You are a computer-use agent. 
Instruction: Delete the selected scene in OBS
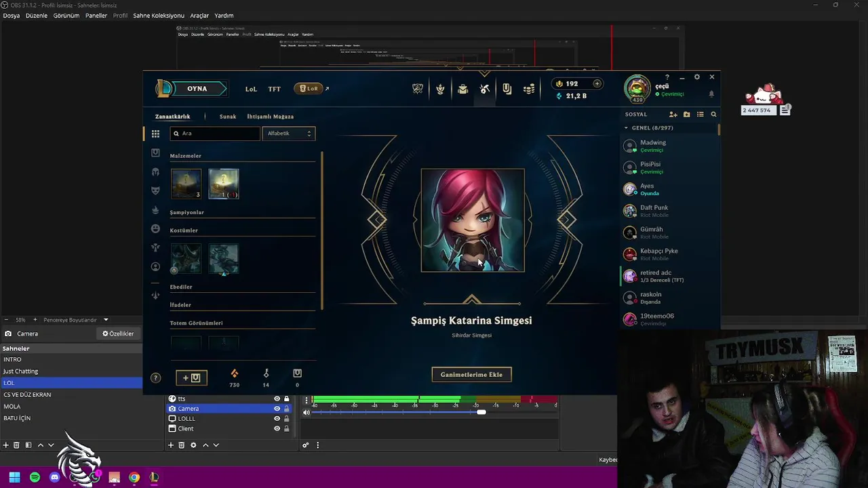pyautogui.click(x=16, y=445)
